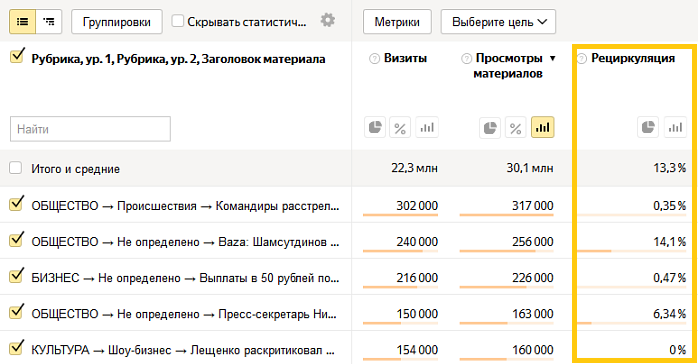The image size is (698, 364).
Task: Show pie chart for Рециркуляция column
Action: tap(648, 128)
